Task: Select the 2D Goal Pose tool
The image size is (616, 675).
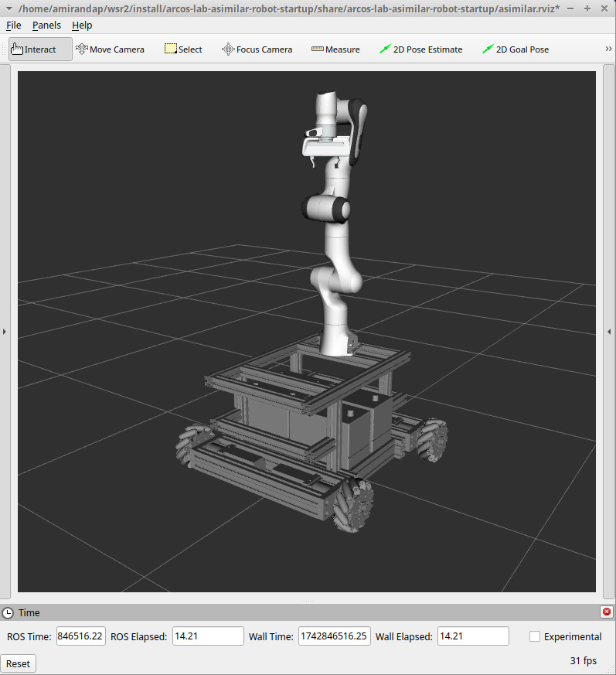Action: 515,49
